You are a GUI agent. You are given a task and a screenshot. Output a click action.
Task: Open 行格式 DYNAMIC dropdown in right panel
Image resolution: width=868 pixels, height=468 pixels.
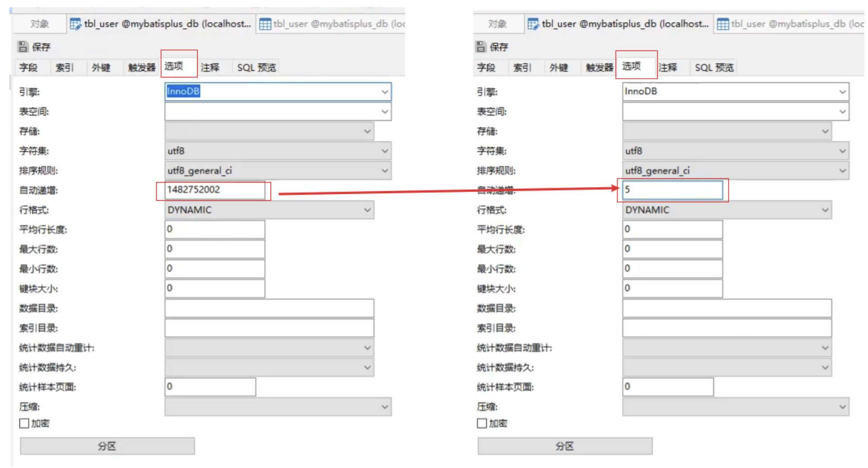(x=727, y=210)
